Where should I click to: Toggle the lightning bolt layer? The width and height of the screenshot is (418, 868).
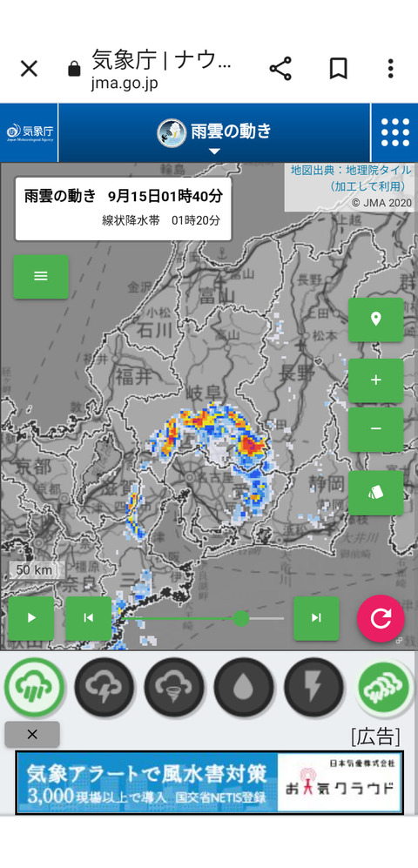pyautogui.click(x=313, y=687)
